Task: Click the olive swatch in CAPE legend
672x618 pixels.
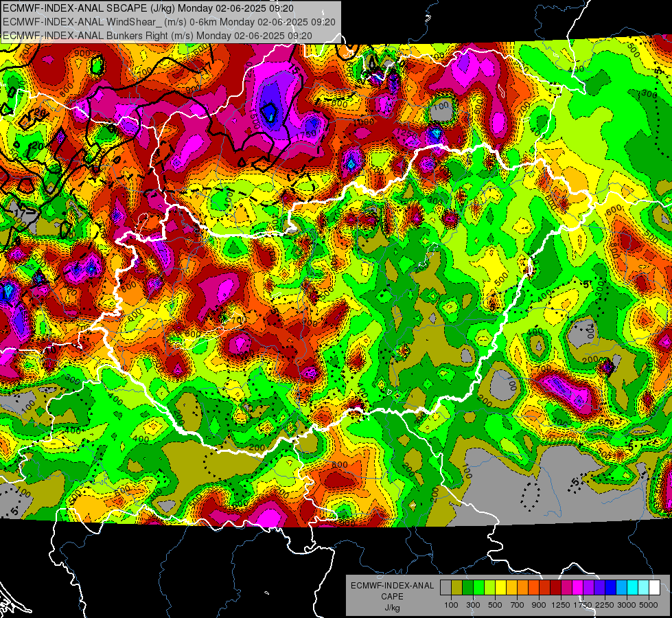Action: 457,587
